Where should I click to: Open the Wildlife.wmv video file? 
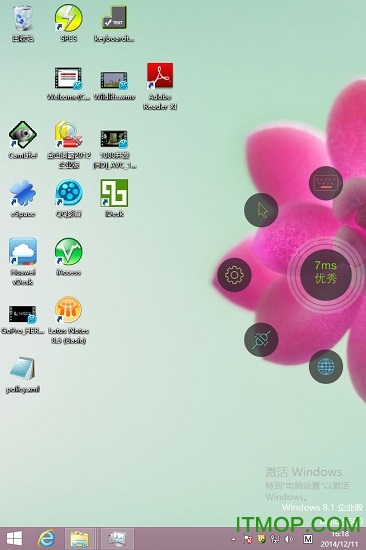(114, 85)
